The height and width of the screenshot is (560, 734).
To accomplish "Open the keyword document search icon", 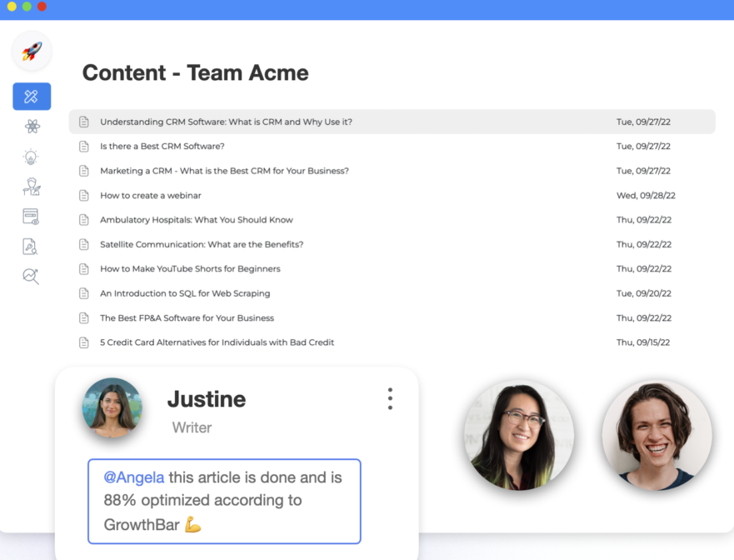I will 30,247.
